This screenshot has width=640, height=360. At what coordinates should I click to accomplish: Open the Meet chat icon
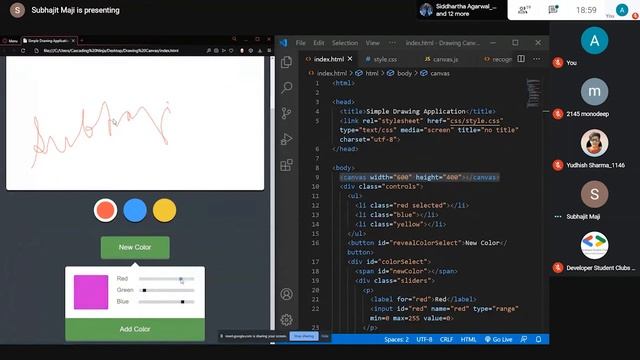(x=553, y=10)
